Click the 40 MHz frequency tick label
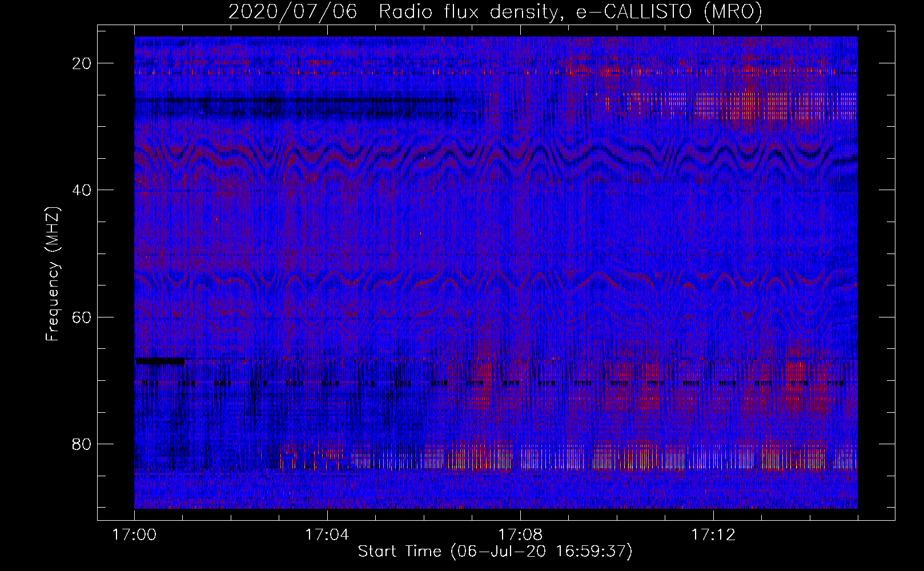The width and height of the screenshot is (924, 571). point(82,190)
